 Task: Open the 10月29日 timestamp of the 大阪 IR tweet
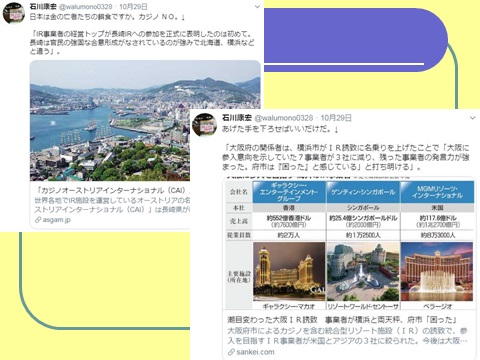point(336,118)
